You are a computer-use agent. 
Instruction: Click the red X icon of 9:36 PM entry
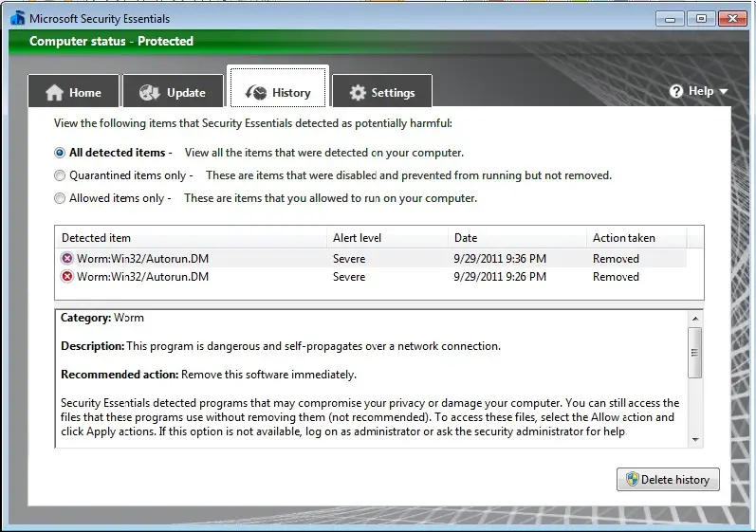67,259
